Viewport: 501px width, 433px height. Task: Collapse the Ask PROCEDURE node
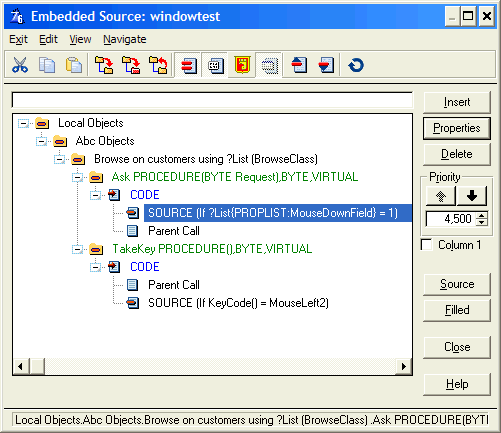77,177
